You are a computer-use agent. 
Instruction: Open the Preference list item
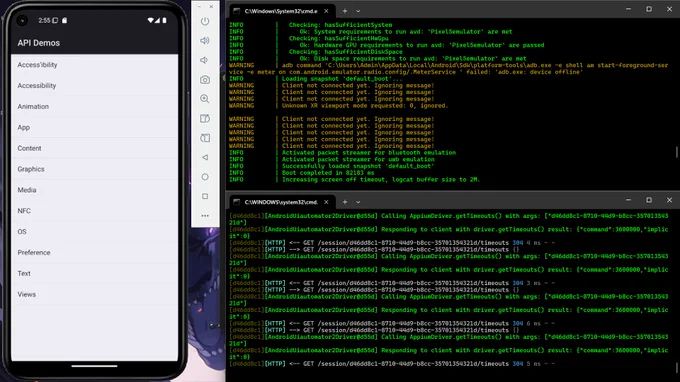pyautogui.click(x=95, y=252)
